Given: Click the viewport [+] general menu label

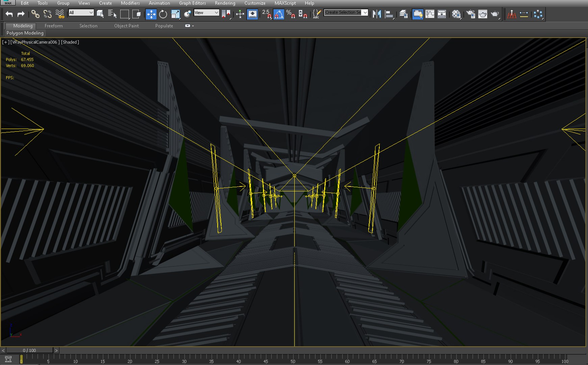Looking at the screenshot, I should pos(6,42).
